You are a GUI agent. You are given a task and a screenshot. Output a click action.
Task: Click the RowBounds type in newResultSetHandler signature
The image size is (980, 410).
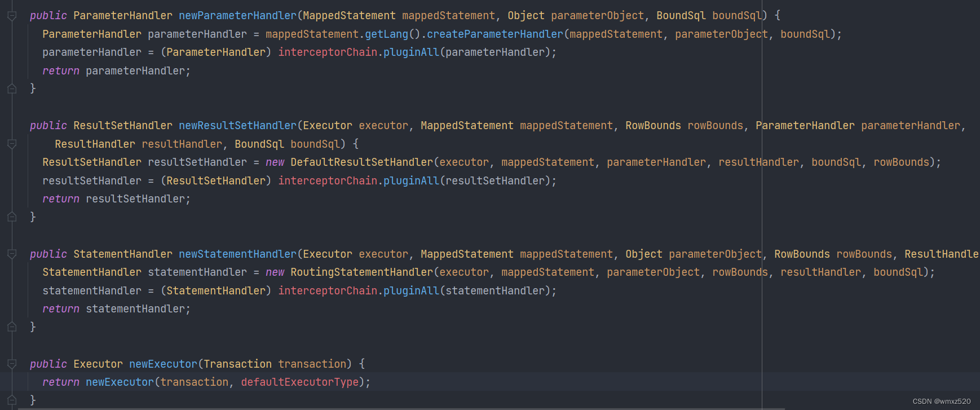(x=653, y=126)
